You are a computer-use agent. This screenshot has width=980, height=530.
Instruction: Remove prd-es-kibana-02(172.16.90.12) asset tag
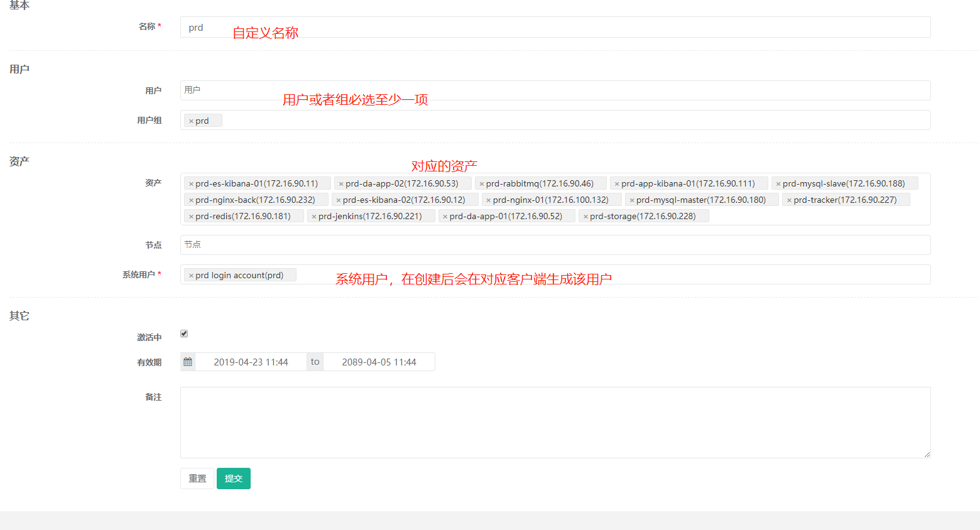pos(339,200)
